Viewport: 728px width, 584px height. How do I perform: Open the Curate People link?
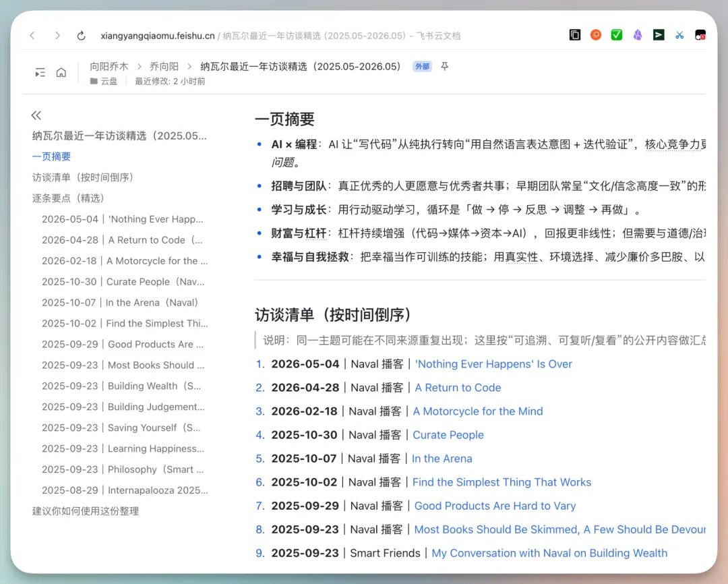point(448,436)
